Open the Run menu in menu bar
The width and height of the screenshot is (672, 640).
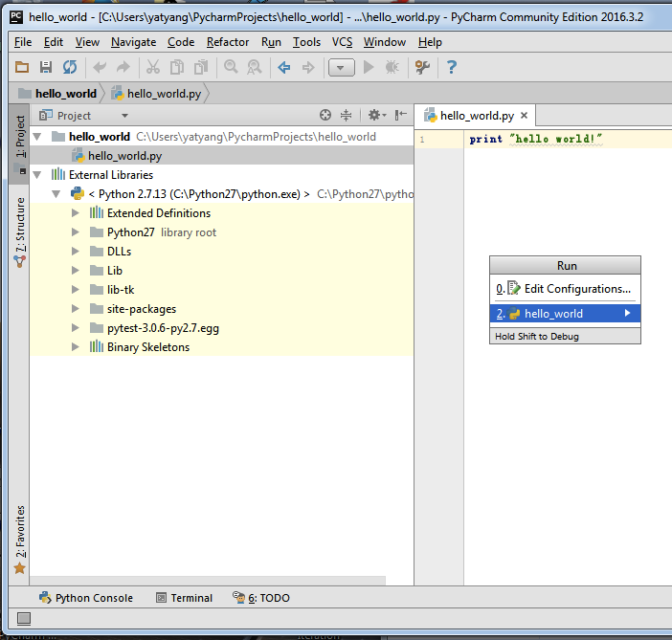(x=271, y=42)
